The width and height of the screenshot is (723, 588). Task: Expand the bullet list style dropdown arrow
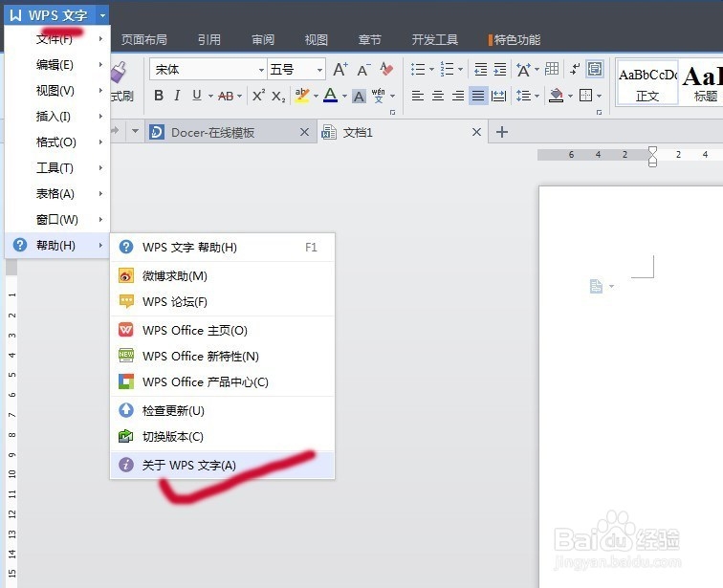click(431, 70)
